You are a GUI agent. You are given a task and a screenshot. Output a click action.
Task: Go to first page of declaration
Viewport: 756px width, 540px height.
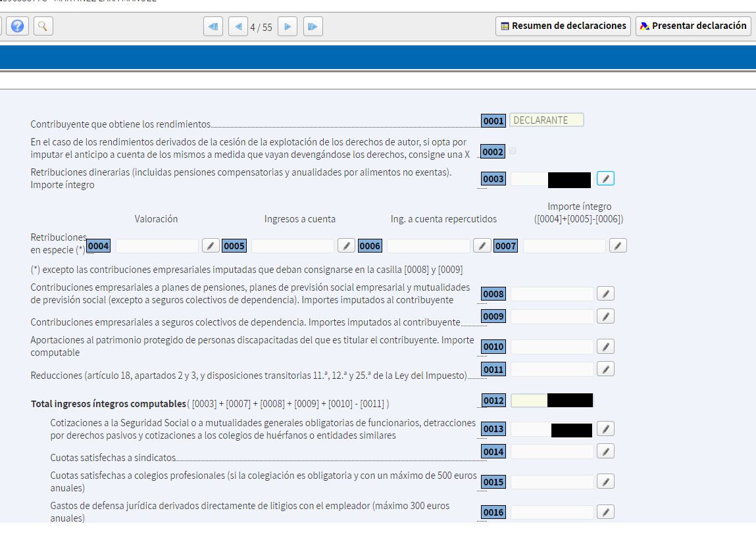[213, 27]
